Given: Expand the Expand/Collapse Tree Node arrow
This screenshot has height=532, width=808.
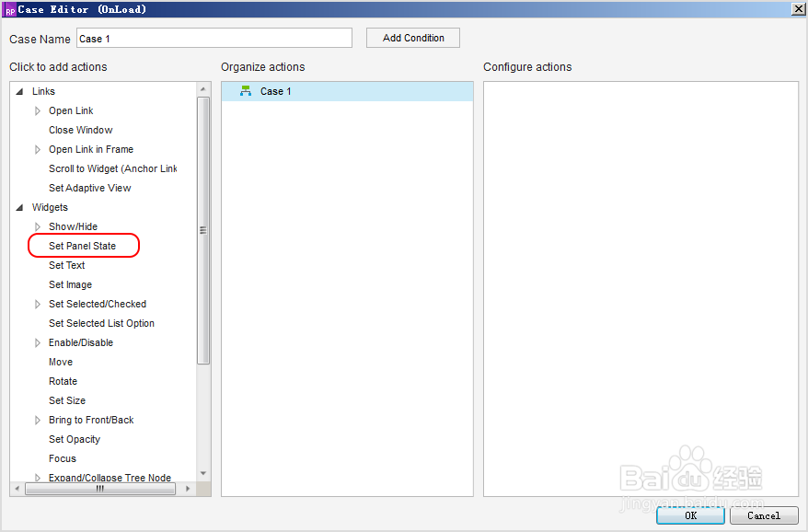Looking at the screenshot, I should pos(37,478).
